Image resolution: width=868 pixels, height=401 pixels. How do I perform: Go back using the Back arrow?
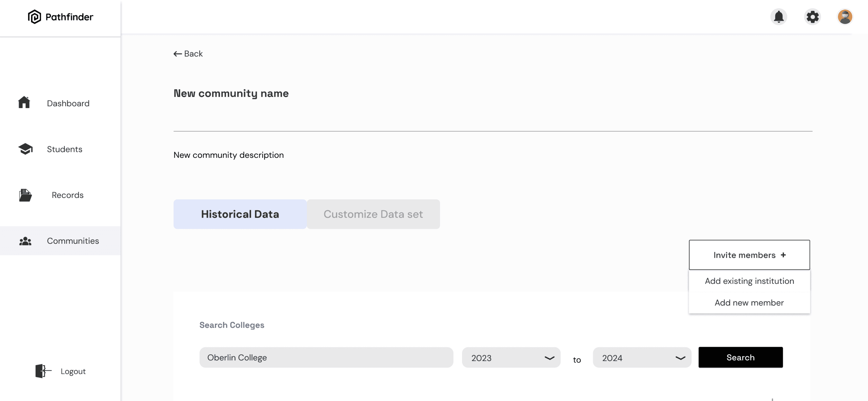[188, 54]
